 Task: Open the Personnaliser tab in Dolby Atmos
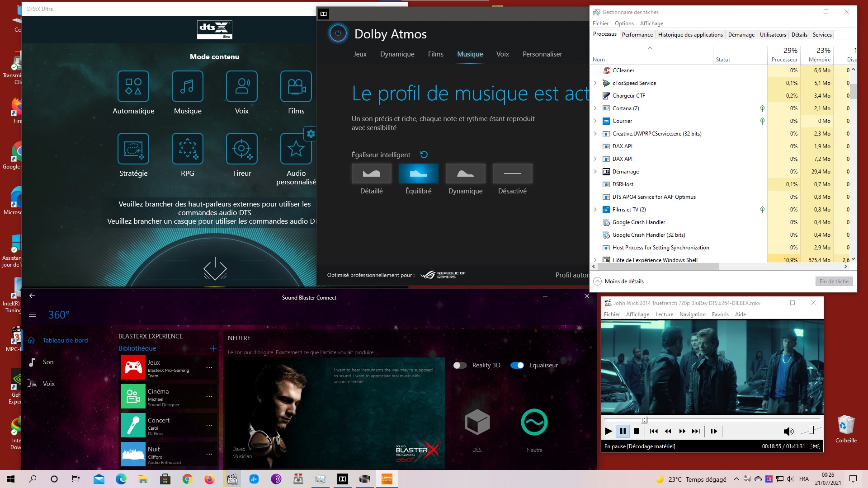pos(542,54)
